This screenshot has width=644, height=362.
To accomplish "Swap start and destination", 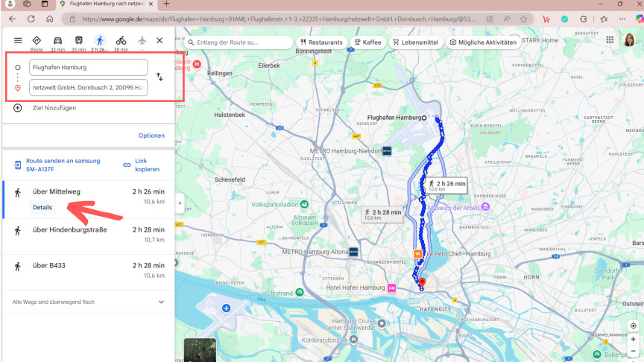I will pyautogui.click(x=160, y=77).
